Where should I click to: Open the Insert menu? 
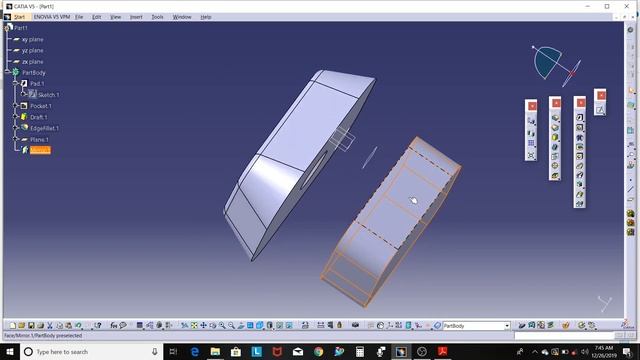pyautogui.click(x=136, y=17)
